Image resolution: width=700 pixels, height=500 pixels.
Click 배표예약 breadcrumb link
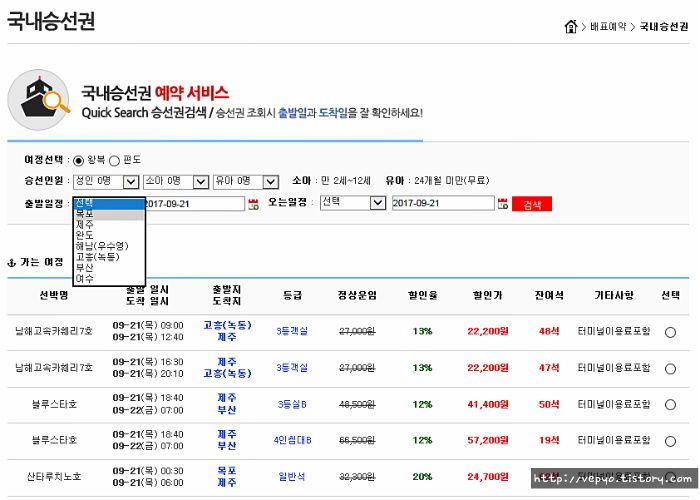point(608,27)
